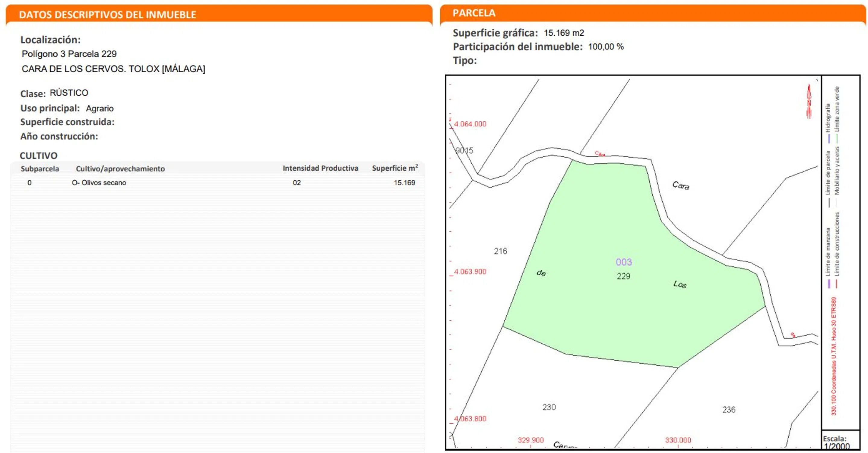Click the purple Hidrografía legend line
The height and width of the screenshot is (453, 868).
click(x=828, y=138)
